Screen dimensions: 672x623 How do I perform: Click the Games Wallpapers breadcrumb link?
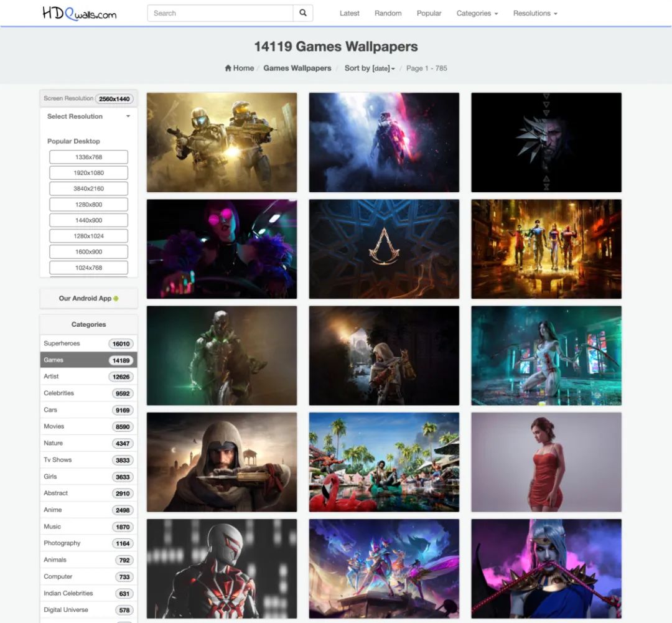coord(297,68)
